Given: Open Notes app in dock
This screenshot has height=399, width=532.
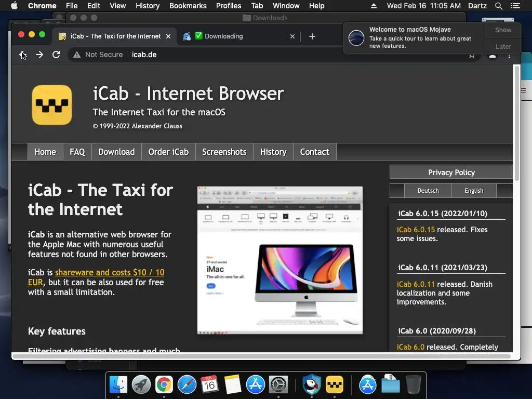Looking at the screenshot, I should pos(232,385).
